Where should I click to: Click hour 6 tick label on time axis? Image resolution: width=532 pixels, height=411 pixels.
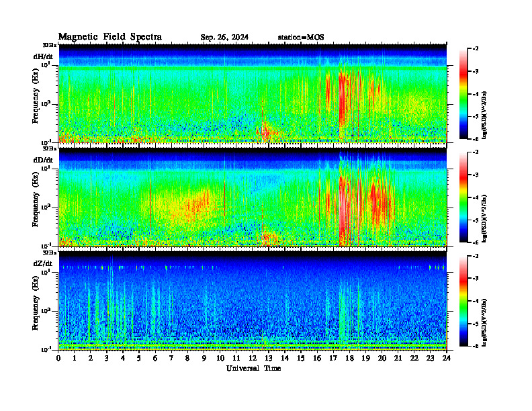(x=155, y=358)
